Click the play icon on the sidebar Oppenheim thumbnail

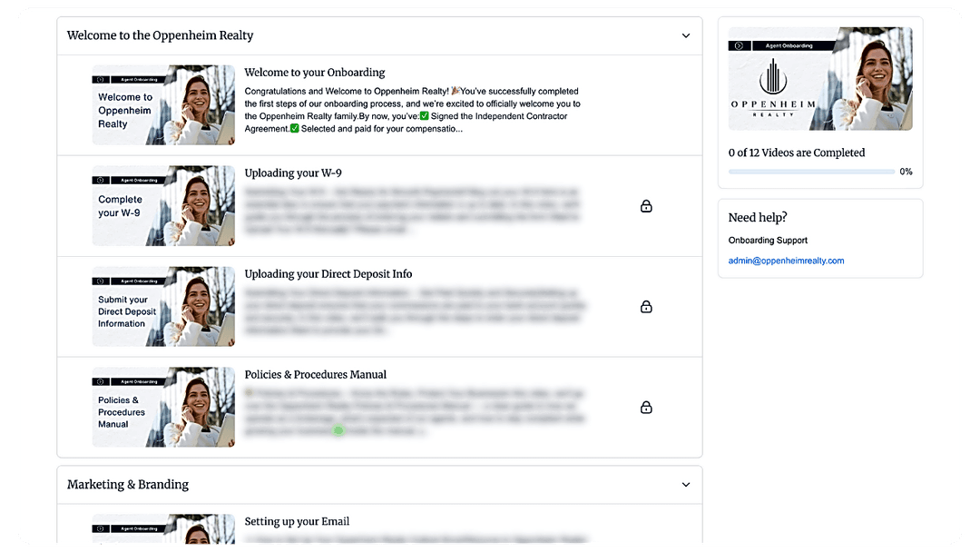740,45
